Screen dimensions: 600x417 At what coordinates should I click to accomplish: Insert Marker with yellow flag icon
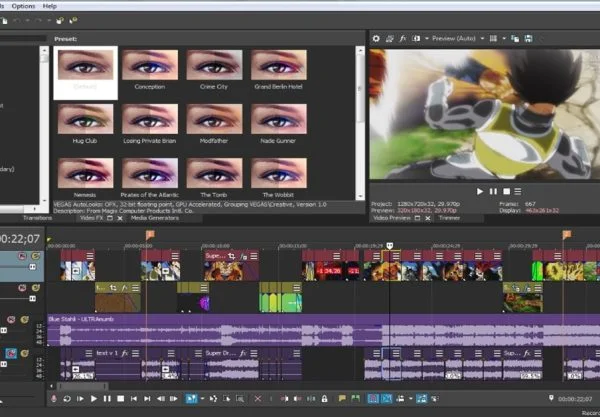(342, 399)
